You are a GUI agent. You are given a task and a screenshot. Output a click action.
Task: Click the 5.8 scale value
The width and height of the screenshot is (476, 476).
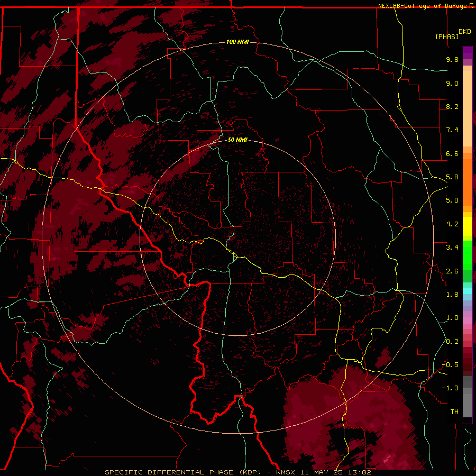(x=452, y=177)
